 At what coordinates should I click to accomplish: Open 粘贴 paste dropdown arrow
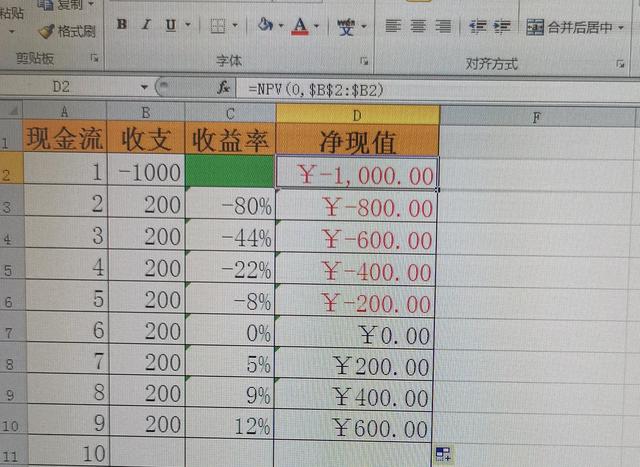pyautogui.click(x=11, y=31)
